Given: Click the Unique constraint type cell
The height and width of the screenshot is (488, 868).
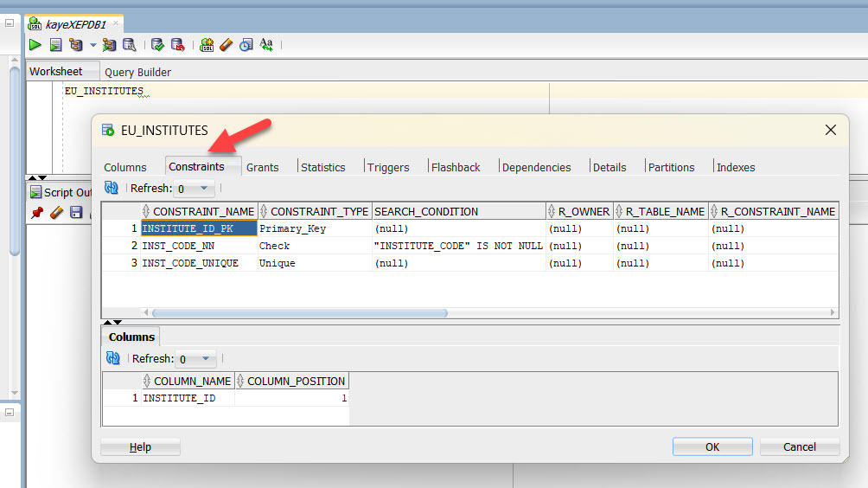Looking at the screenshot, I should pyautogui.click(x=315, y=263).
